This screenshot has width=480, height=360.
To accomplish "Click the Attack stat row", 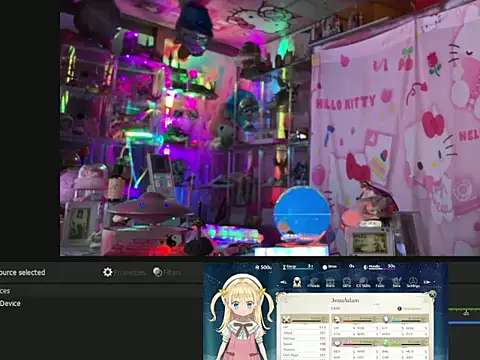I will pos(304,333).
